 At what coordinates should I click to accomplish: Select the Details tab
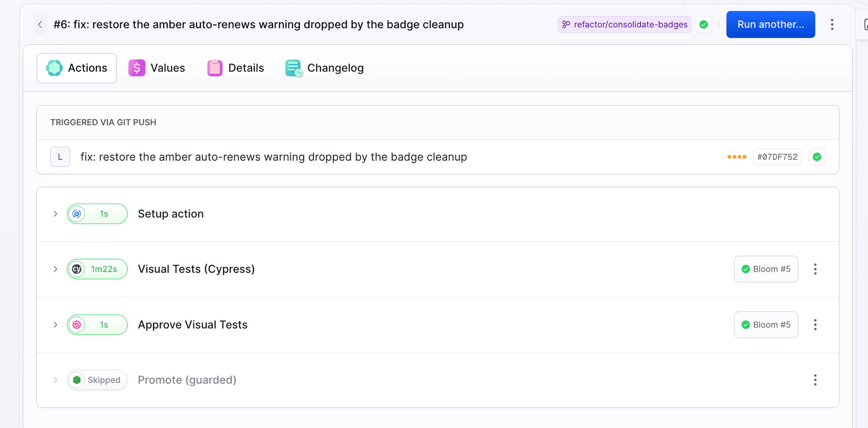pyautogui.click(x=236, y=68)
